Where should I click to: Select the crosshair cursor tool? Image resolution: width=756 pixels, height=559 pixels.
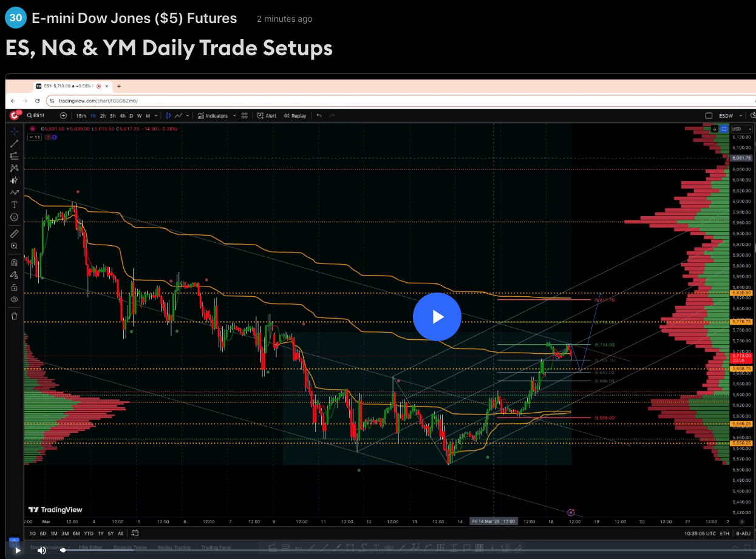pyautogui.click(x=15, y=131)
